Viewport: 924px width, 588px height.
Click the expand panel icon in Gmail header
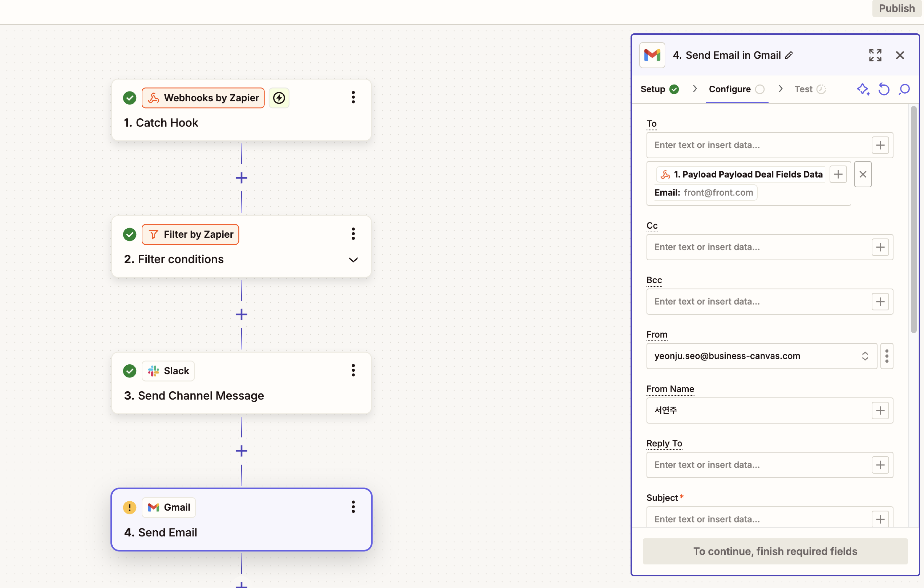(875, 55)
